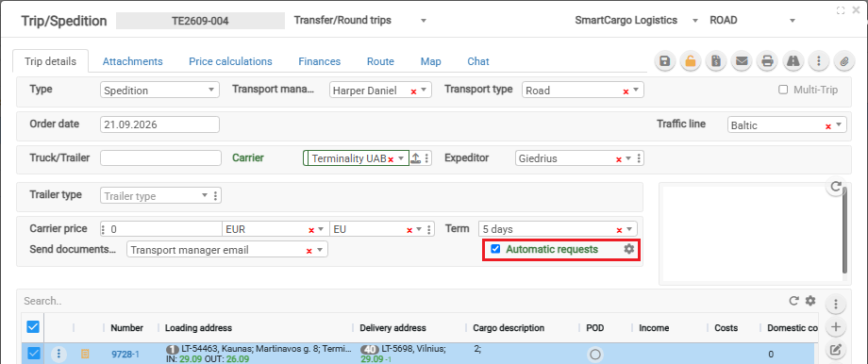Open order link 9728-1
The image size is (868, 364).
125,354
